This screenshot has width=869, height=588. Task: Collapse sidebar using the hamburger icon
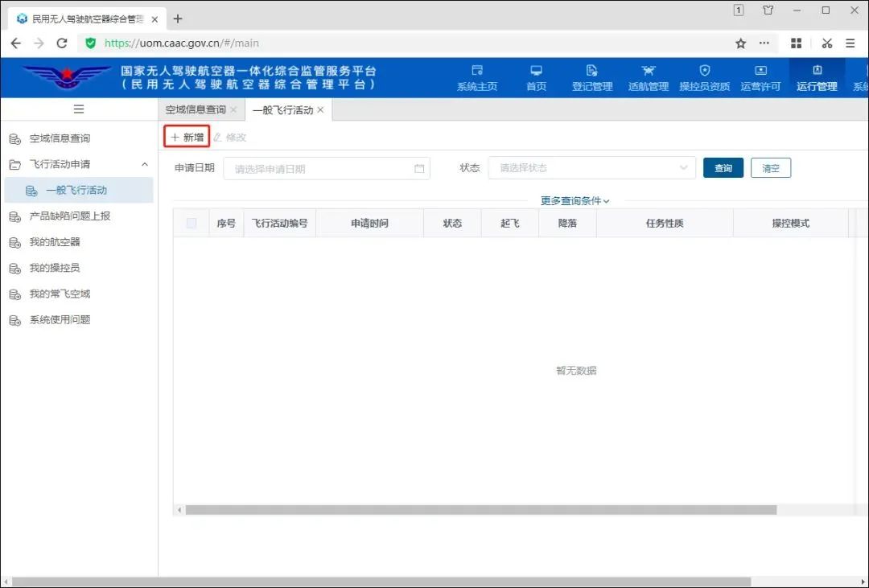(79, 109)
